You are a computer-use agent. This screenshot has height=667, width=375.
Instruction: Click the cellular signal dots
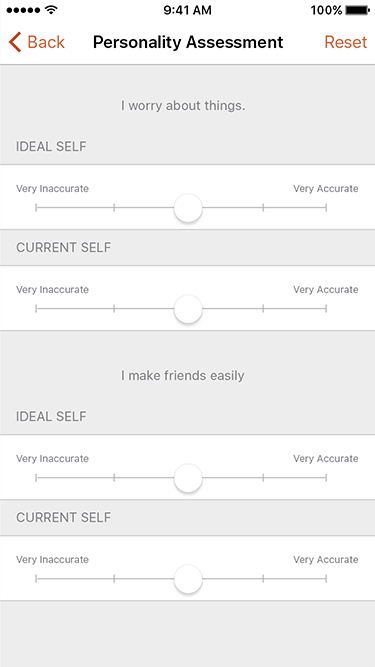[x=24, y=10]
